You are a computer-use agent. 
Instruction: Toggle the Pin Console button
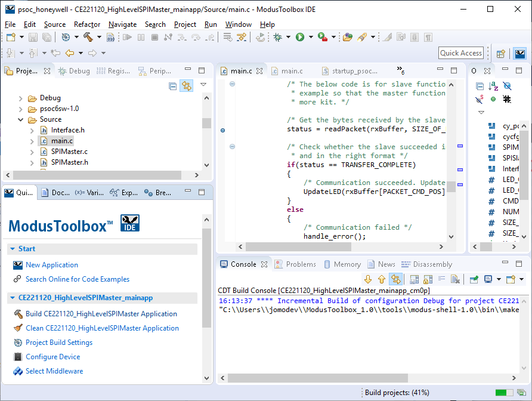pyautogui.click(x=474, y=279)
